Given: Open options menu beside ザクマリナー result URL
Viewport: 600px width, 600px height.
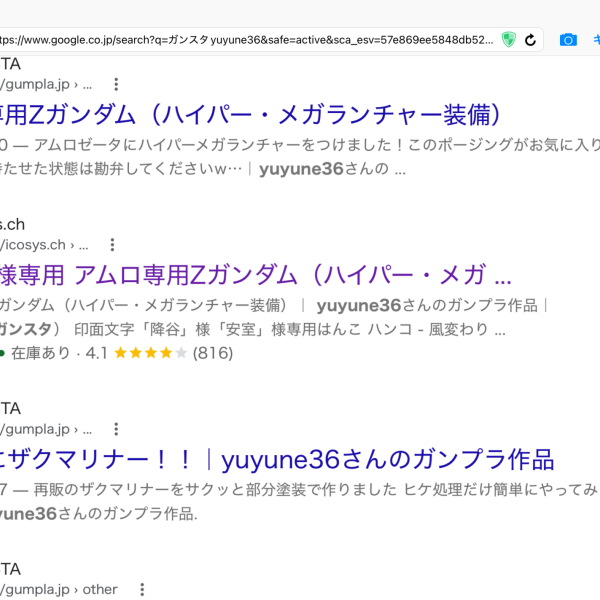Looking at the screenshot, I should pos(116,429).
